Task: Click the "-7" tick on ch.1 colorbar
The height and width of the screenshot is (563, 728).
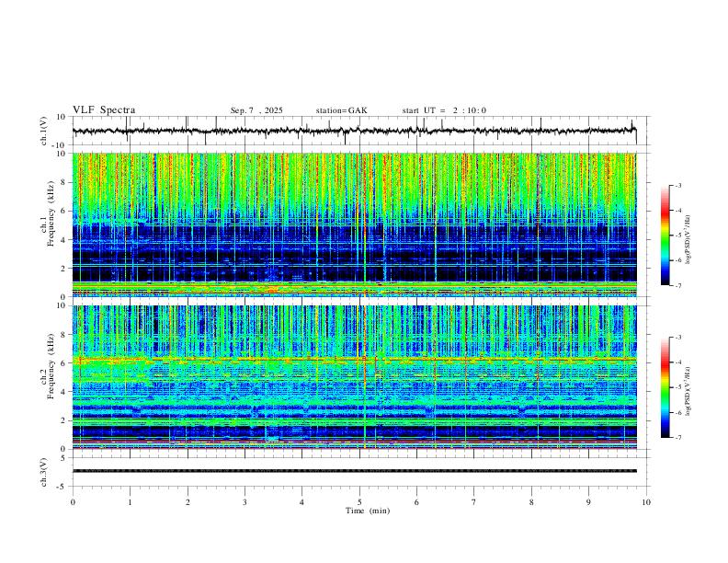Action: 677,286
